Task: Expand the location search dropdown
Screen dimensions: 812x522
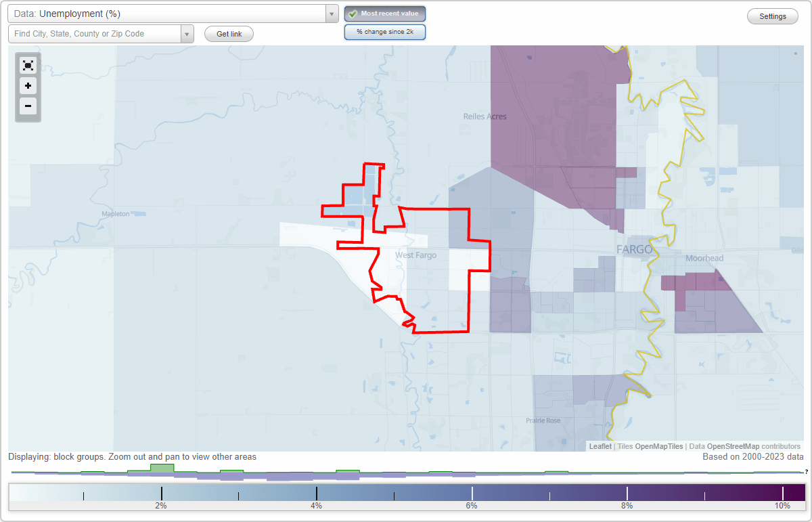Action: [x=187, y=33]
